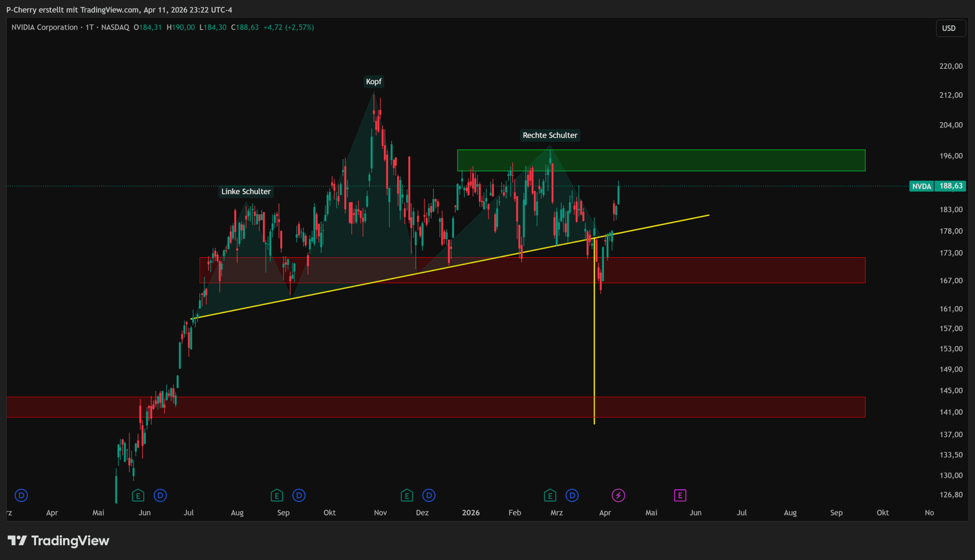Select the Rechte Schulter annotation
This screenshot has width=975, height=560.
[550, 135]
